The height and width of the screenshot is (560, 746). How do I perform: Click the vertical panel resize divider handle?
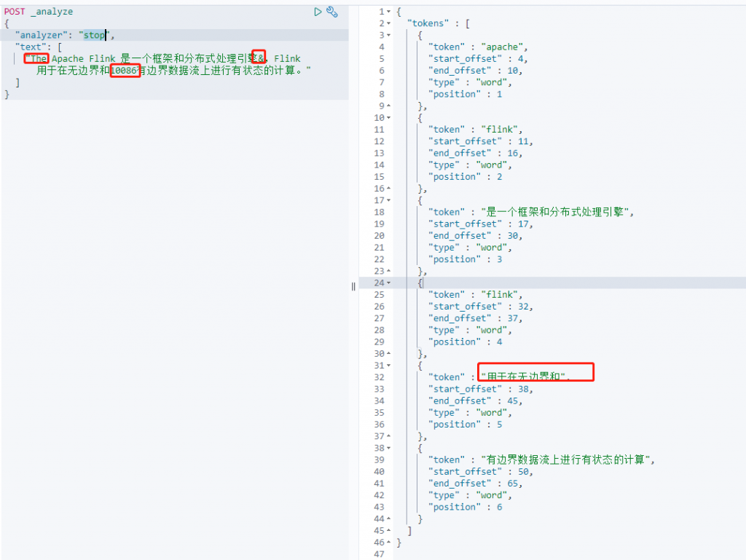pyautogui.click(x=353, y=286)
